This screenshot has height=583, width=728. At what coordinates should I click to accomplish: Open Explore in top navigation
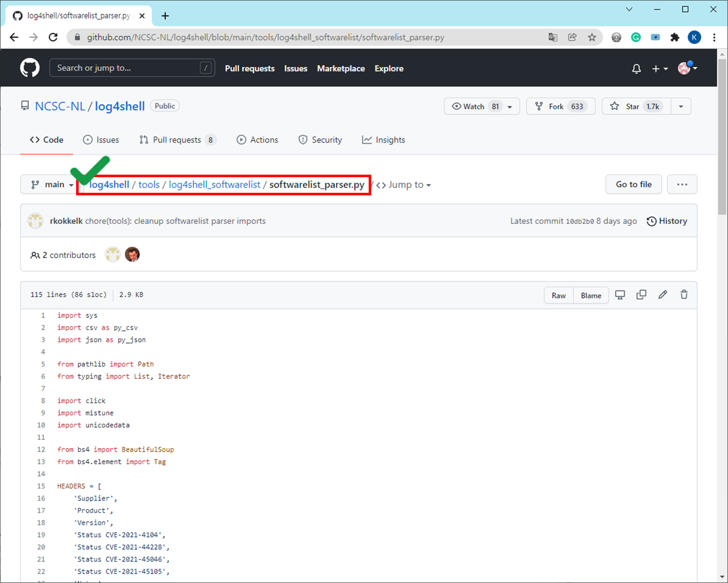tap(389, 68)
